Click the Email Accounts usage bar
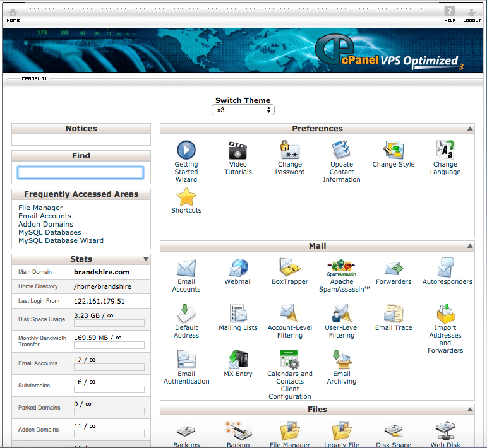The height and width of the screenshot is (448, 487). coord(109,367)
